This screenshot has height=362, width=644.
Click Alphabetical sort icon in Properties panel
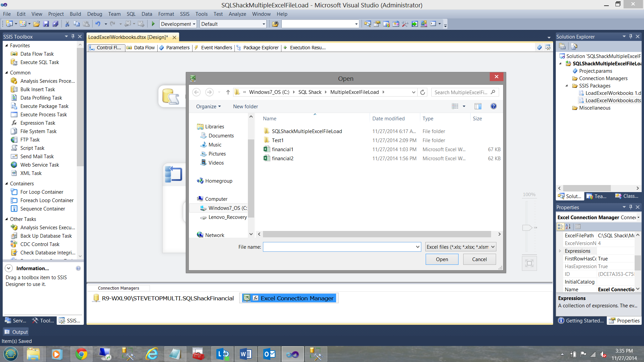click(x=568, y=227)
